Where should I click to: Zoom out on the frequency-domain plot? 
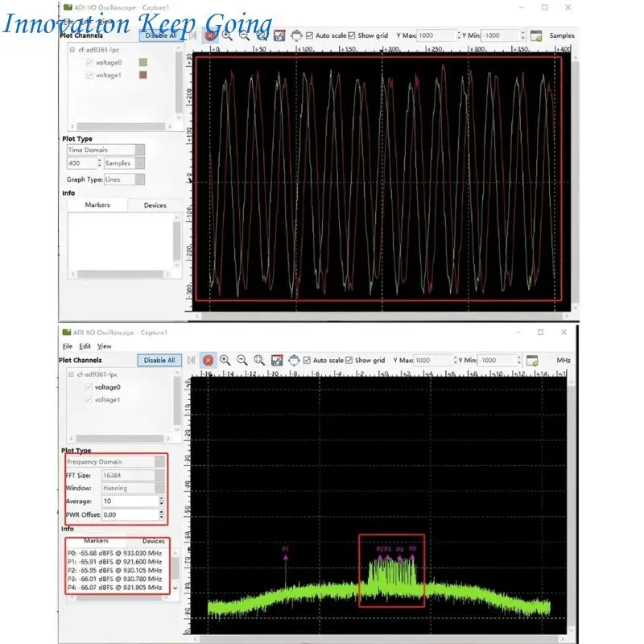tap(242, 360)
